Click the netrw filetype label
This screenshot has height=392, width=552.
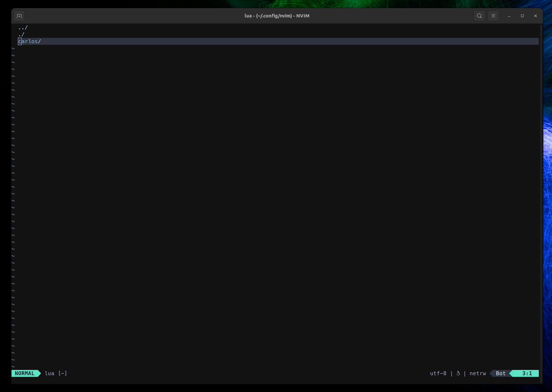coord(477,373)
